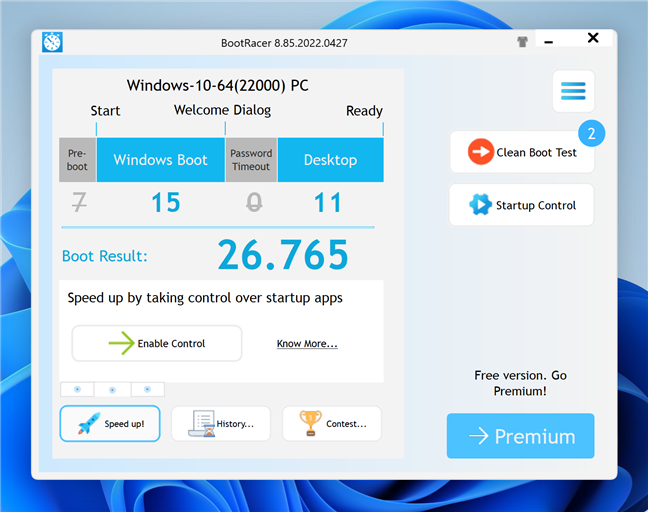648x512 pixels.
Task: Click the Windows Boot phase block
Action: [160, 160]
